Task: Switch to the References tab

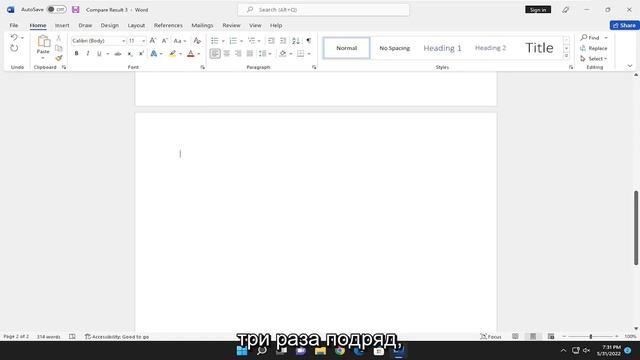Action: click(x=168, y=25)
